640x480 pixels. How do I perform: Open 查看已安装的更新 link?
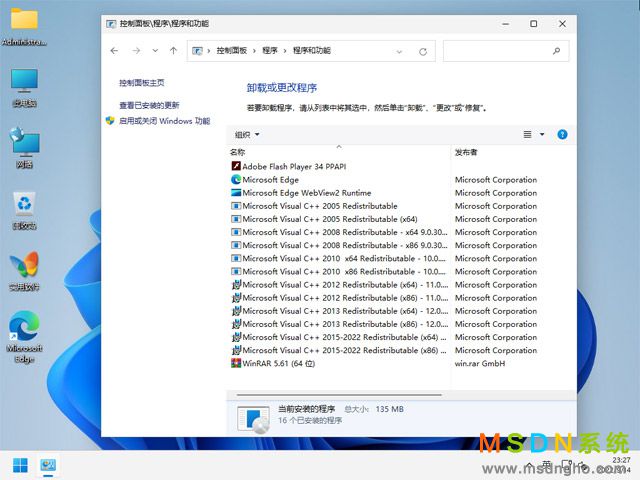point(149,105)
